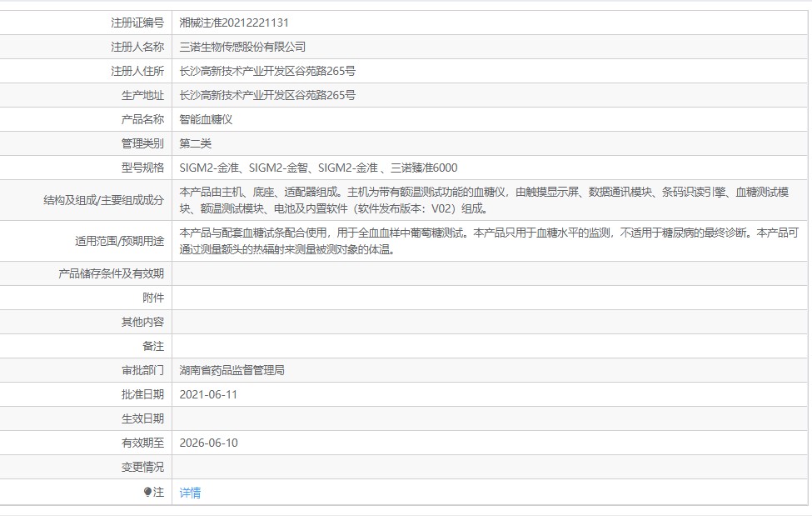Click the 管理类别 value 第二类
Image resolution: width=812 pixels, height=516 pixels.
click(195, 143)
